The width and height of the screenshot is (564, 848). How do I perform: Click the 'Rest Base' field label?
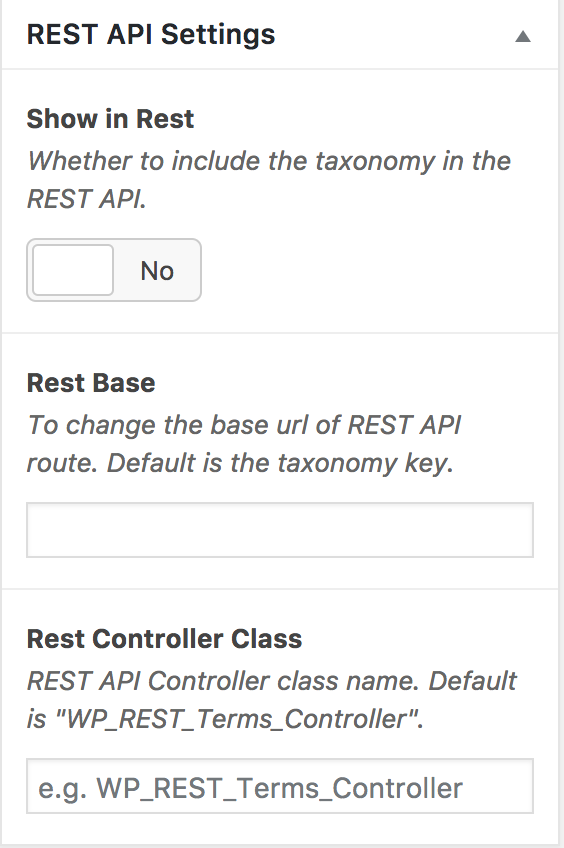[91, 383]
